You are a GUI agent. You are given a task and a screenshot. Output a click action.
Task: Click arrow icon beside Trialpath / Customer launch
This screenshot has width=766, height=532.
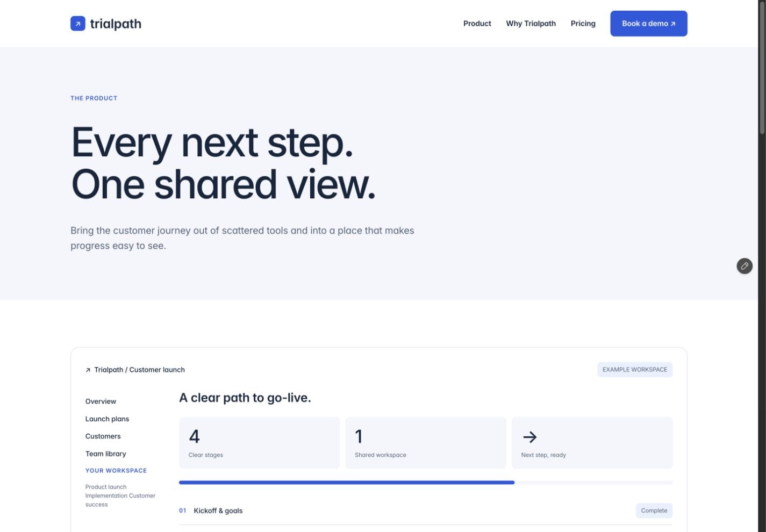click(x=88, y=370)
